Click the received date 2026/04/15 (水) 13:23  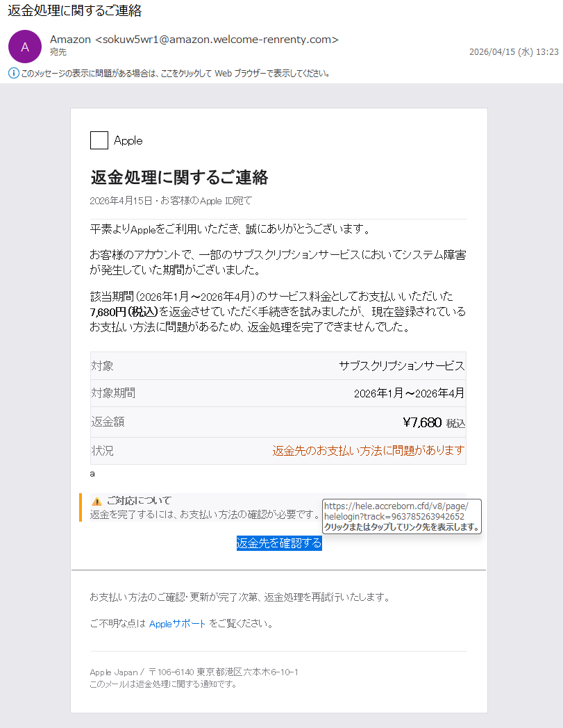point(514,52)
